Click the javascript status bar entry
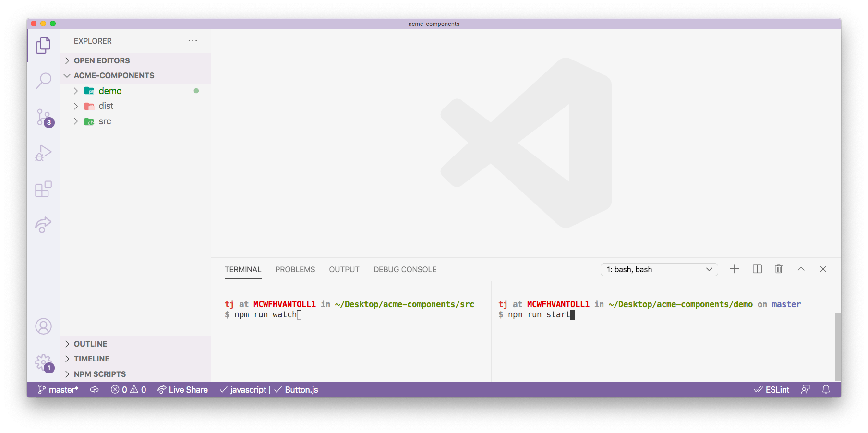This screenshot has width=868, height=433. 243,390
